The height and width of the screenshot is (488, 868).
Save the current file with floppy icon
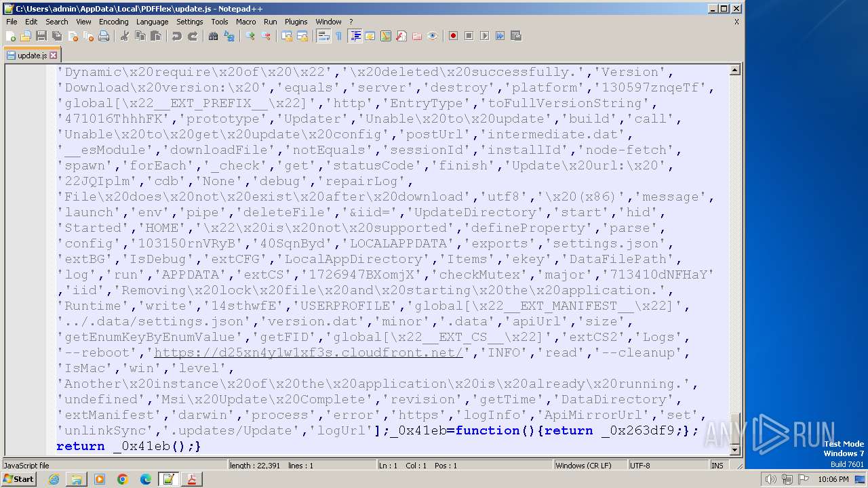click(41, 36)
